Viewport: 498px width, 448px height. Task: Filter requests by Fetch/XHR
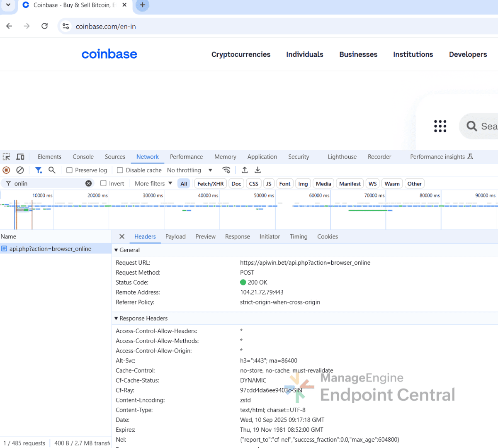[210, 184]
